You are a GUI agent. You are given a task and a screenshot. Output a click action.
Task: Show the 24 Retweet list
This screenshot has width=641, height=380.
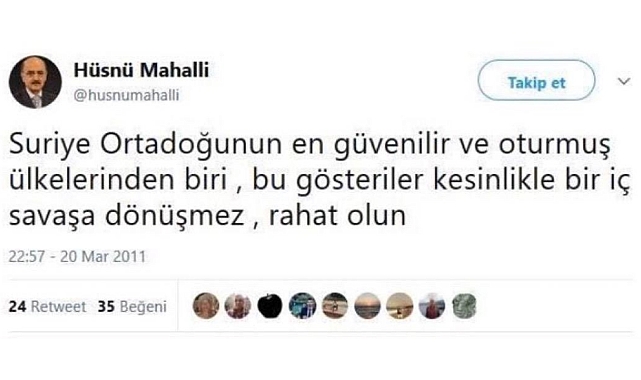[47, 306]
